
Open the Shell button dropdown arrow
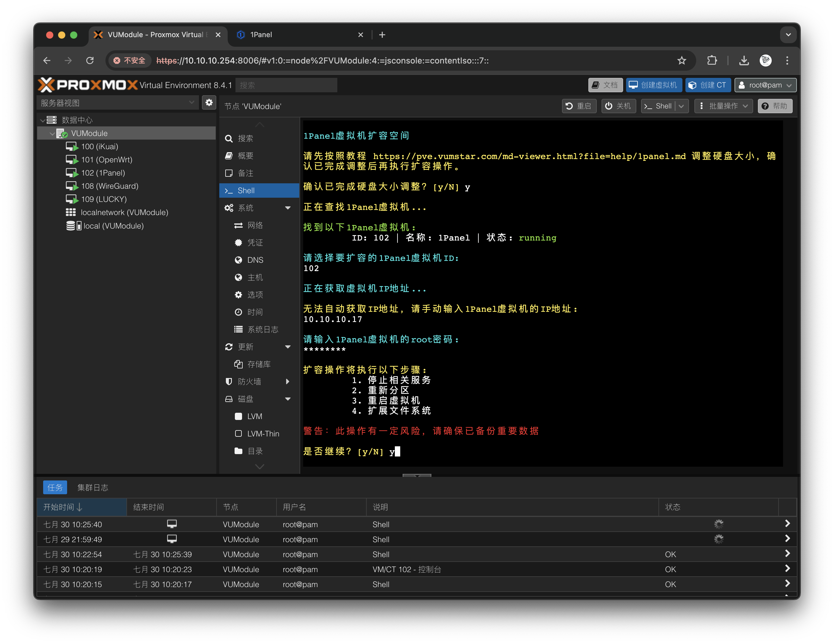pyautogui.click(x=682, y=106)
